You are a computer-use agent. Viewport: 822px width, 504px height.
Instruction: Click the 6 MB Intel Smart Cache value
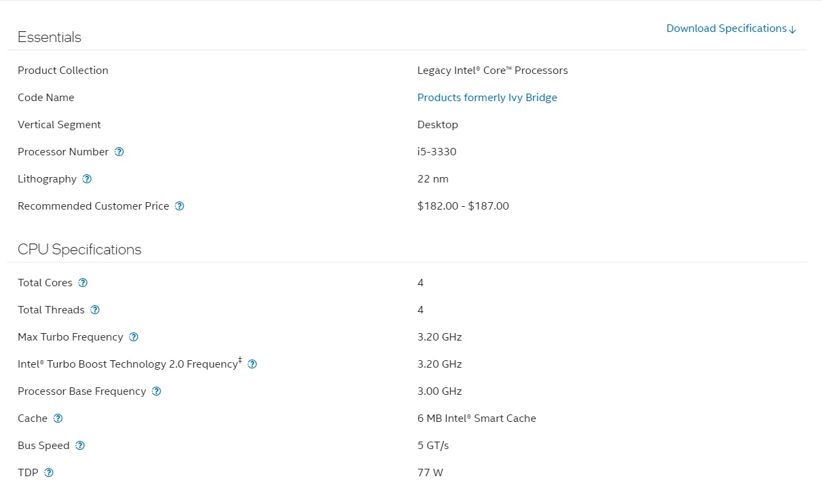coord(477,419)
